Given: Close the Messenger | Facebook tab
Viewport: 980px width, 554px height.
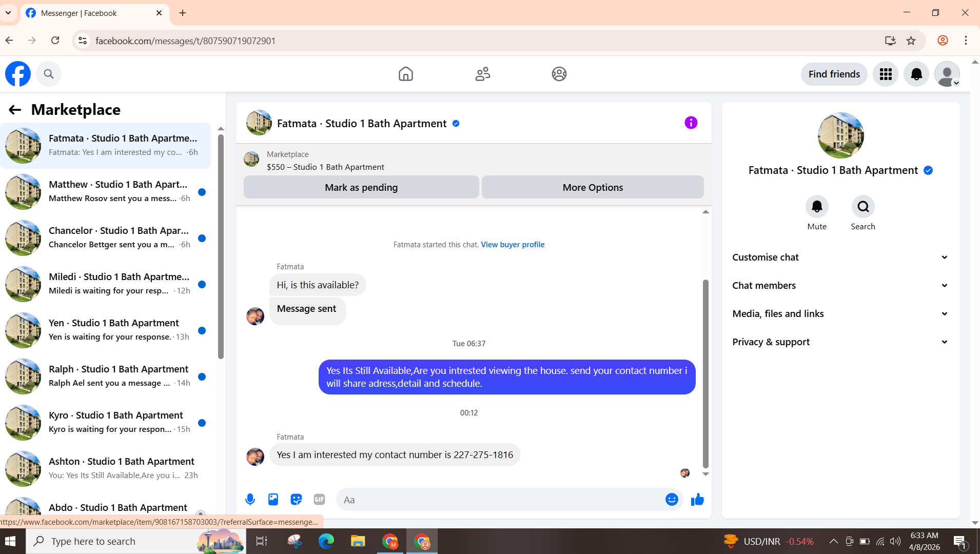Looking at the screenshot, I should coord(159,13).
